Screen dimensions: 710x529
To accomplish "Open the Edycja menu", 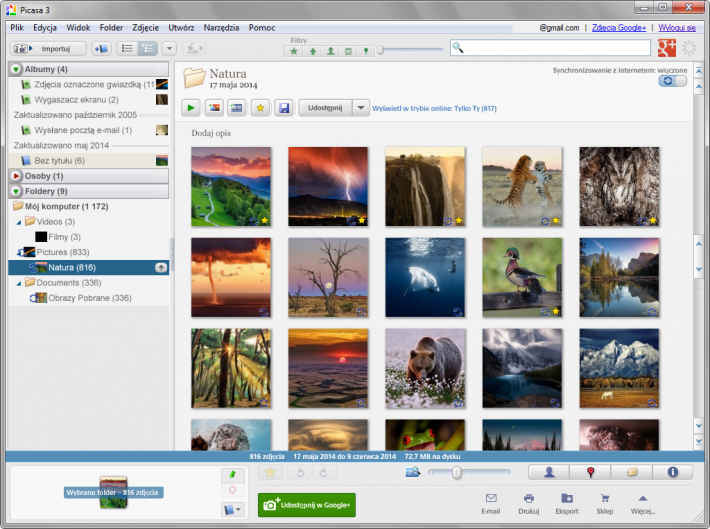I will 45,28.
